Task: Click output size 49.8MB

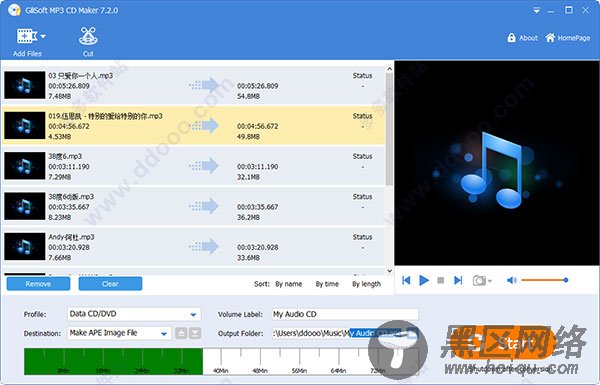Action: click(248, 137)
